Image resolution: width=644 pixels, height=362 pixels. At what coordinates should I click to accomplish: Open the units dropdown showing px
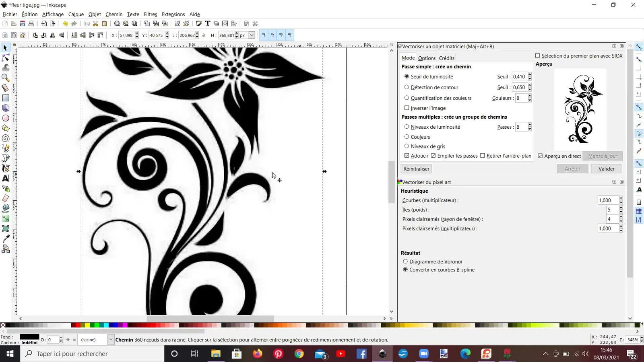246,35
